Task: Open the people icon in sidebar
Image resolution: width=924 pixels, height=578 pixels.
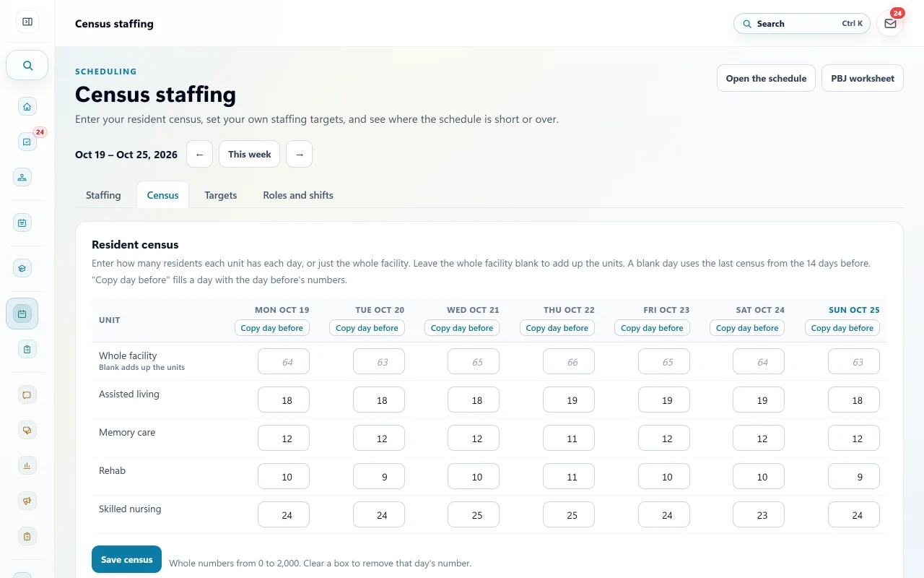Action: click(22, 177)
